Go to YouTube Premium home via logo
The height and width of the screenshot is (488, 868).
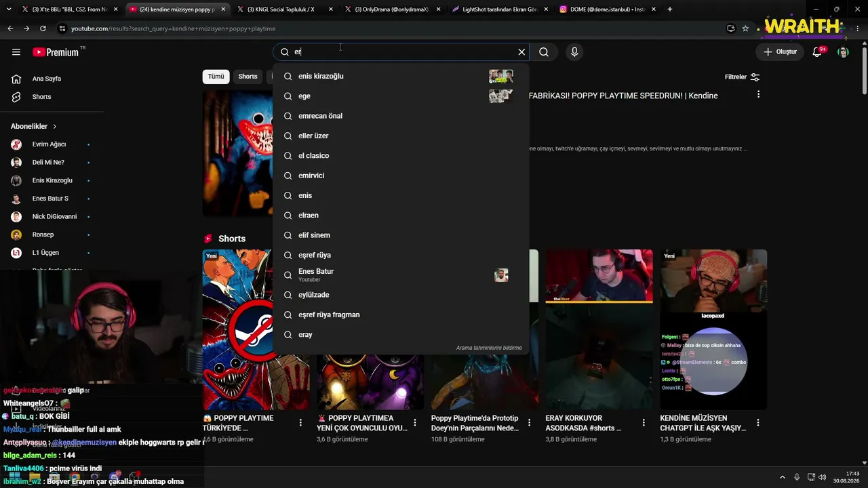click(x=56, y=52)
